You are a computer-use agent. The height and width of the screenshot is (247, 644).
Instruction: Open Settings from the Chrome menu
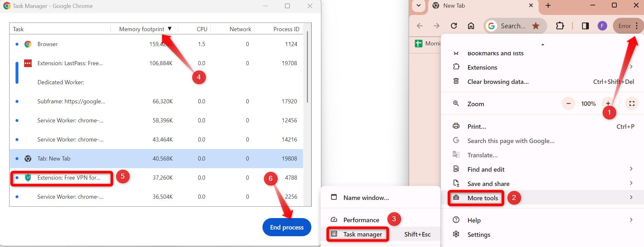(x=542, y=234)
